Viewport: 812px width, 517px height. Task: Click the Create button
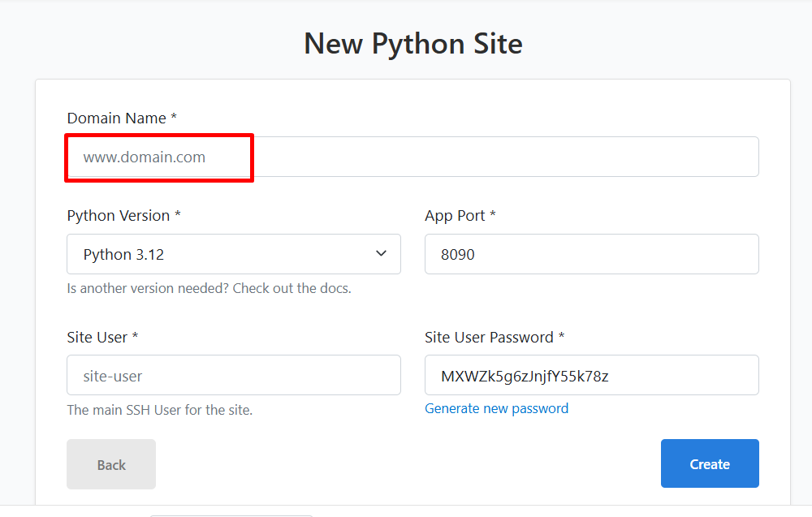(x=709, y=463)
